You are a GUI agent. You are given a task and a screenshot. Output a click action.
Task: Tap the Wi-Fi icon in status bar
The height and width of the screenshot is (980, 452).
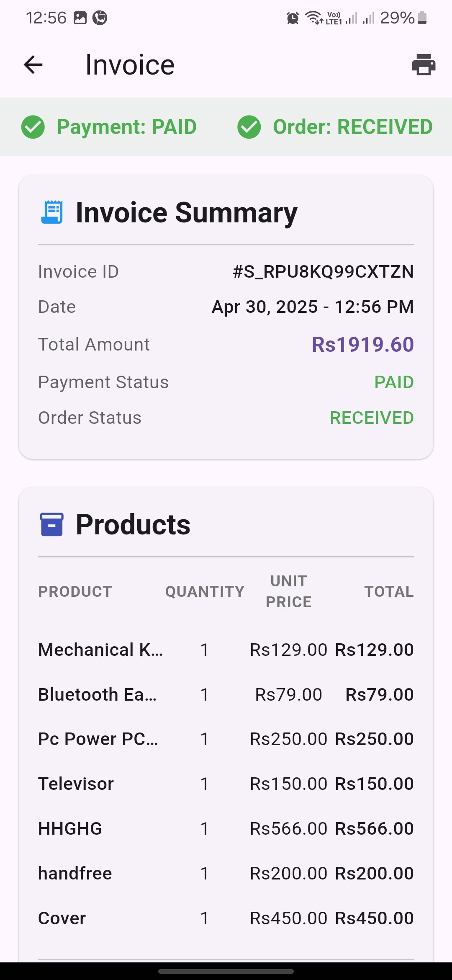tap(313, 18)
